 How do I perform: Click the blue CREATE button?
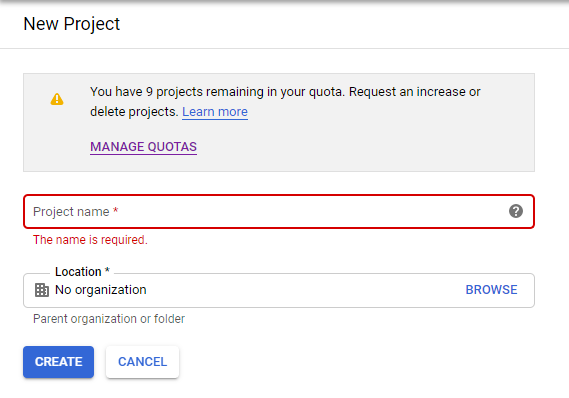pyautogui.click(x=58, y=362)
